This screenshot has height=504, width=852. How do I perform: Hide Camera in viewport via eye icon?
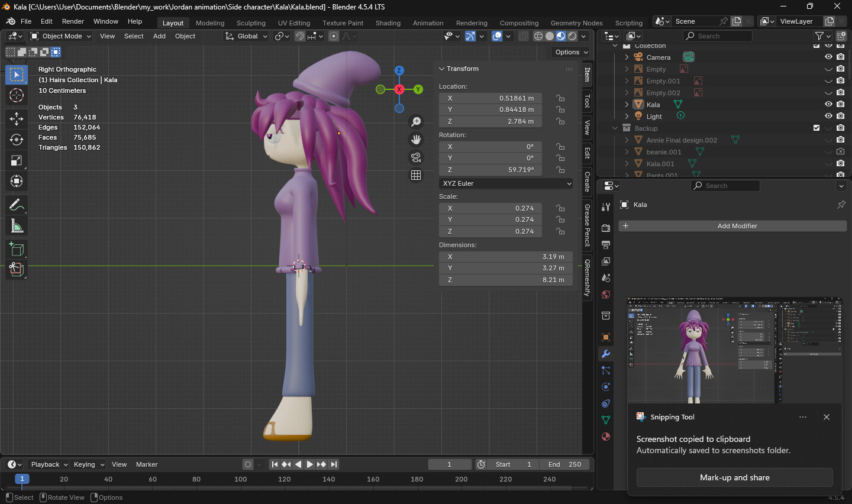pyautogui.click(x=828, y=57)
